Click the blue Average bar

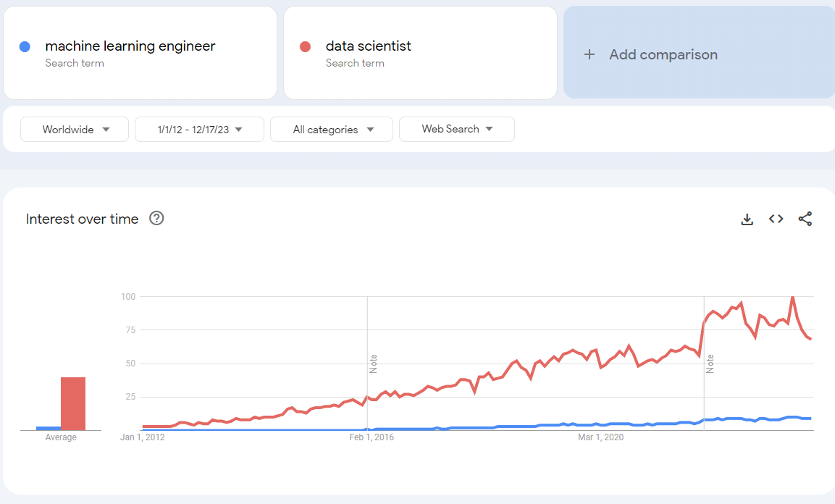[x=49, y=428]
